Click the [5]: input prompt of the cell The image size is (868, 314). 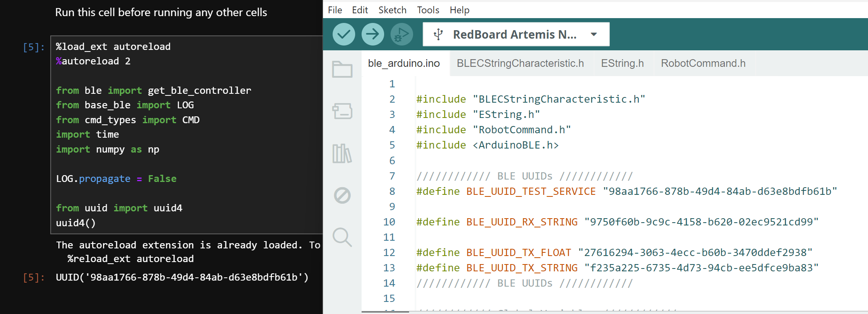[x=34, y=47]
